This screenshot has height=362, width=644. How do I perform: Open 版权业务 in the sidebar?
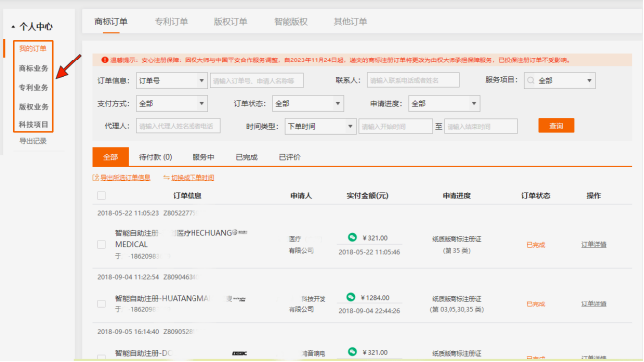34,107
